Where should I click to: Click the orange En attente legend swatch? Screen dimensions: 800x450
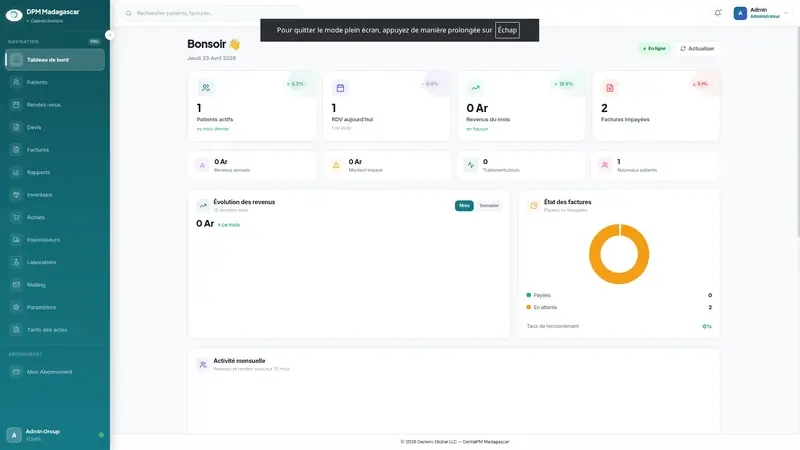[x=529, y=307]
